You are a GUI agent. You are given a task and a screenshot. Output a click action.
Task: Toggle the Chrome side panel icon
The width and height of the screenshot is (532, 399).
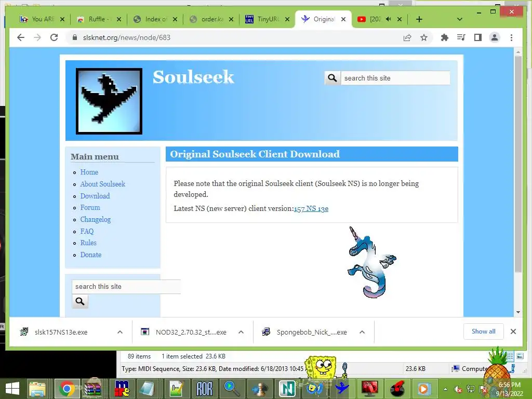pos(478,37)
